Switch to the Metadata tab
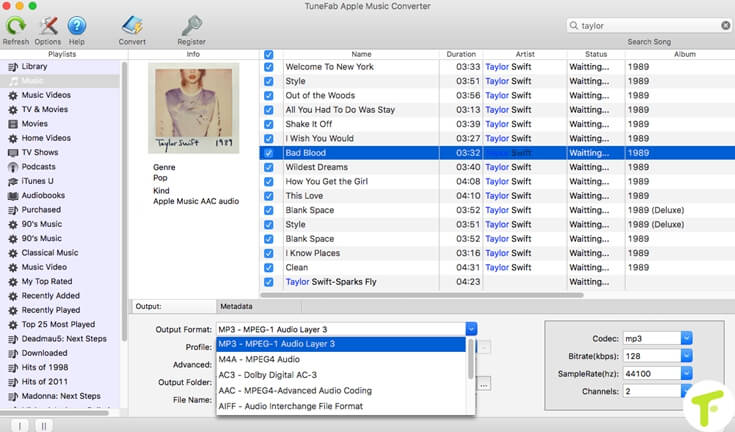Image resolution: width=735 pixels, height=432 pixels. pos(236,306)
